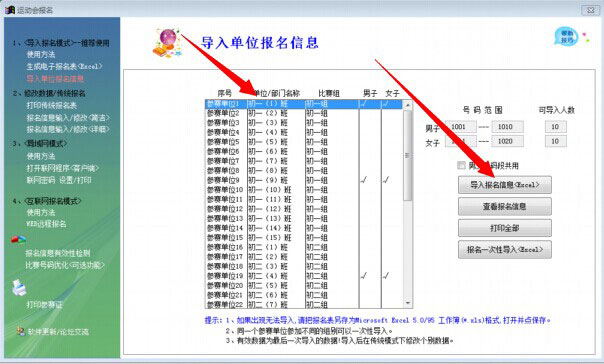Click the unit list scroll up arrow
The width and height of the screenshot is (604, 364).
click(x=408, y=105)
